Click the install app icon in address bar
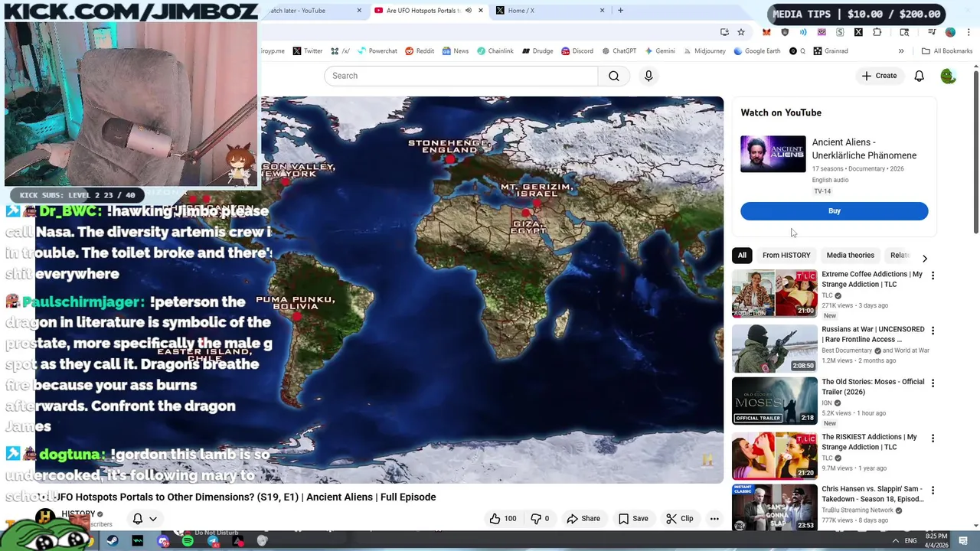 (x=724, y=32)
